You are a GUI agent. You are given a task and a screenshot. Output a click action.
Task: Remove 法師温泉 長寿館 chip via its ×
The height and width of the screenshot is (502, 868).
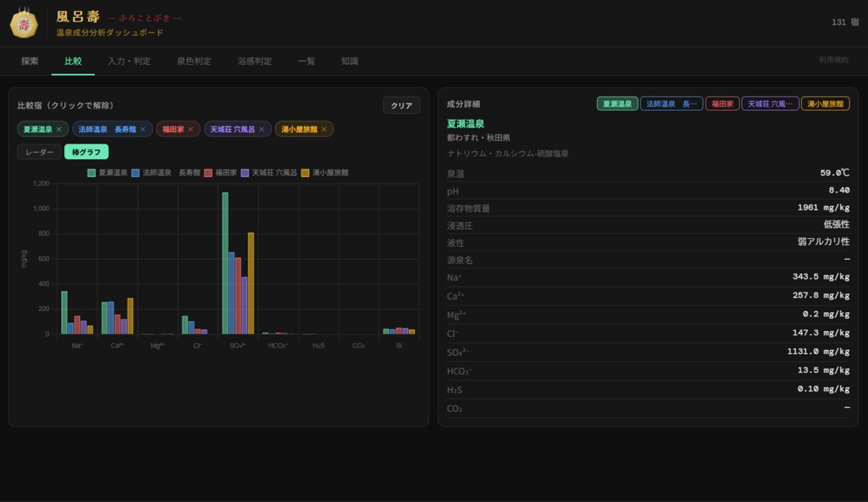(x=142, y=129)
